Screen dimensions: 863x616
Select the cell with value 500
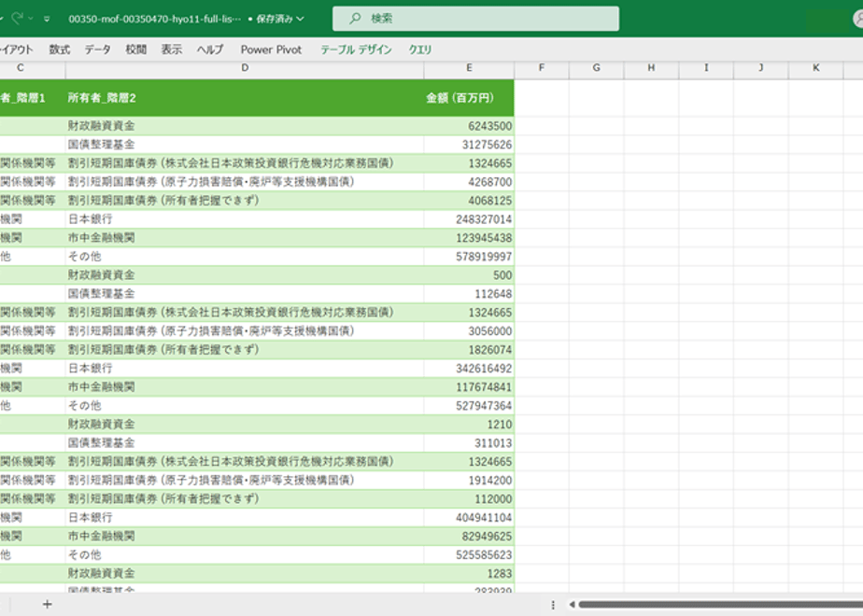point(469,275)
